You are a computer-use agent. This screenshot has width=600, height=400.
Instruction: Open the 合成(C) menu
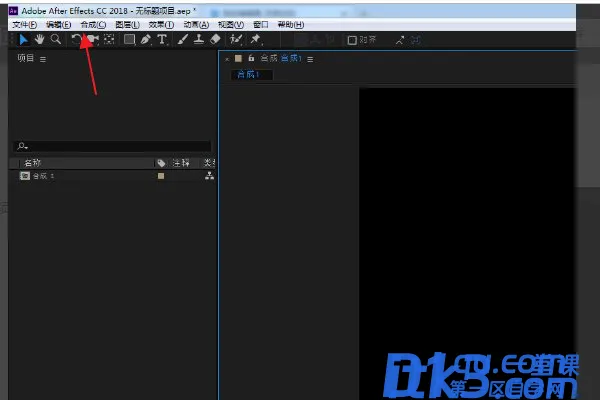pos(93,25)
